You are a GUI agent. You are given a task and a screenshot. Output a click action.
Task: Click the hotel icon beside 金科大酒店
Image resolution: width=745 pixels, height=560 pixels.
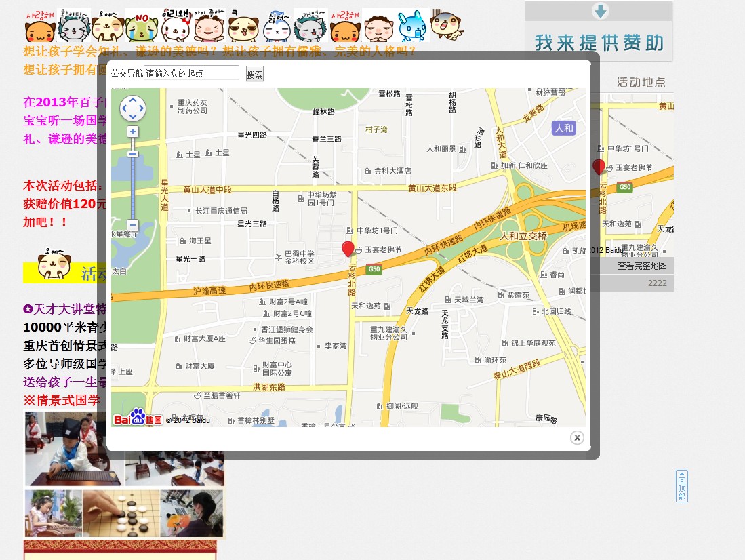(x=367, y=171)
